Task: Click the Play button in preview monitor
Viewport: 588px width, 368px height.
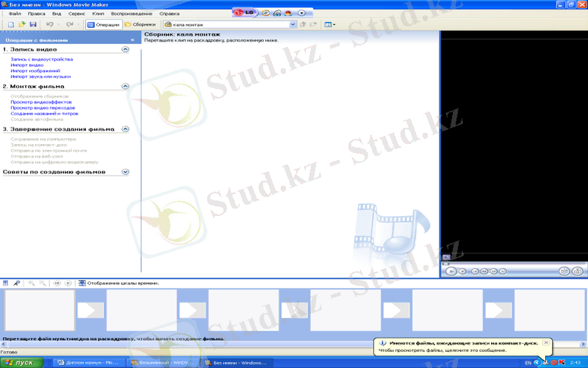Action: 451,271
